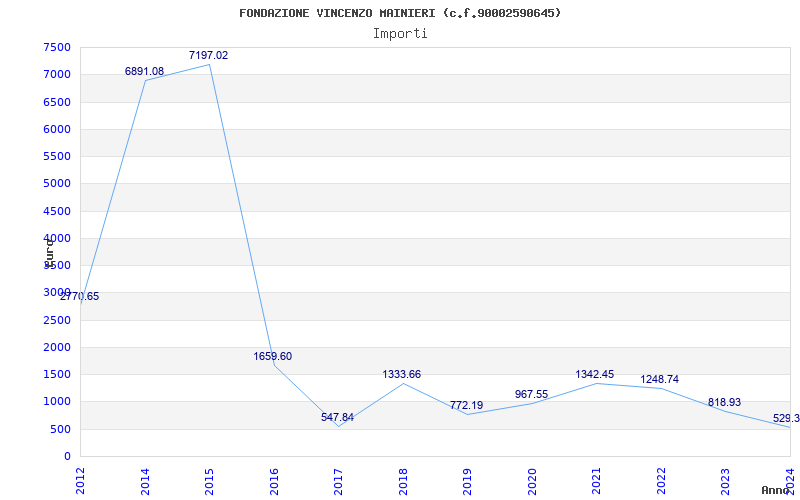Click y-axis value 1000
Screen dimensions: 800x500
57,402
